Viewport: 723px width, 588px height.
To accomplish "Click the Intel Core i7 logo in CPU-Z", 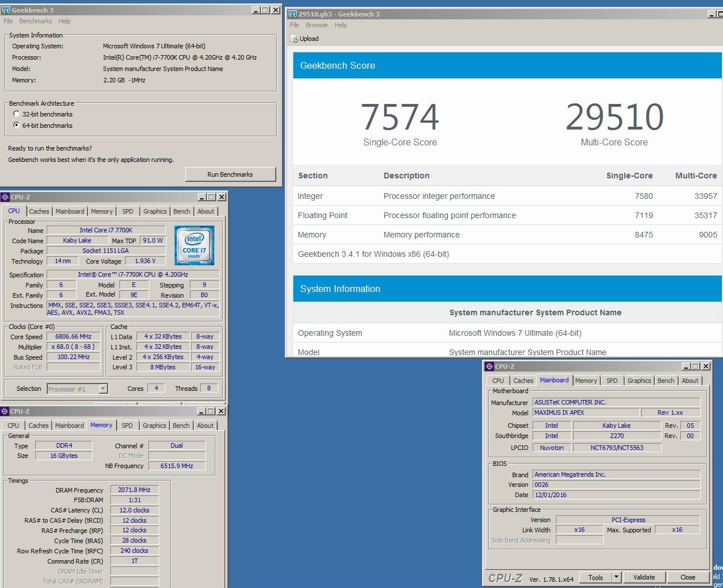I will click(194, 245).
